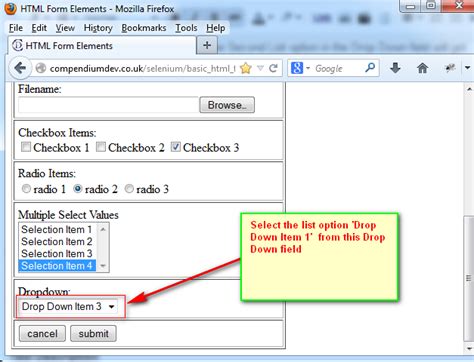Screen dimensions: 474x362
Task: Open the Tools menu
Action: 186,28
